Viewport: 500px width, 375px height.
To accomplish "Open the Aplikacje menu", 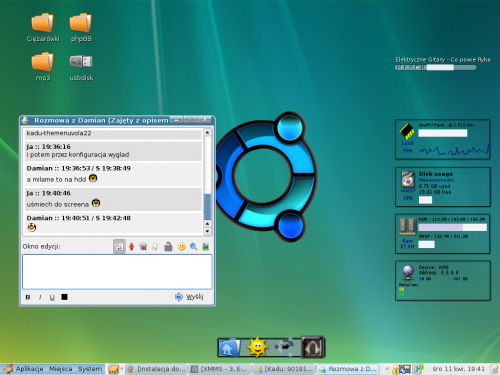I will (x=29, y=369).
